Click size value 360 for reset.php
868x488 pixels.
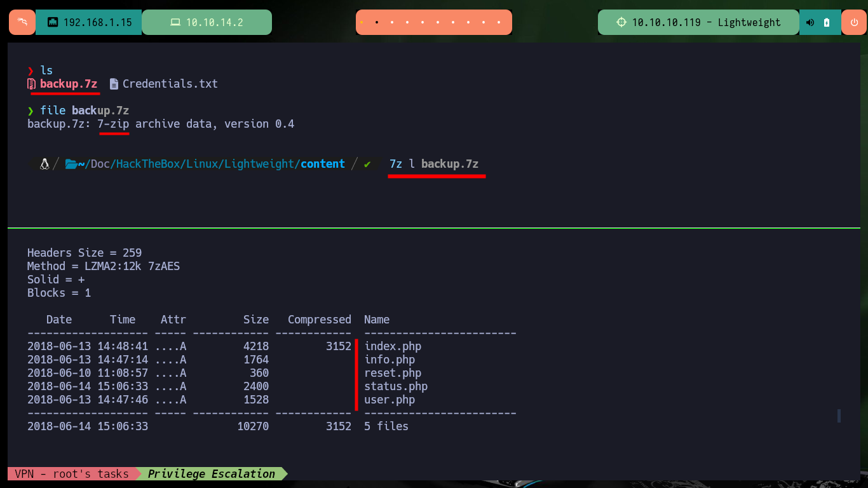click(x=259, y=373)
